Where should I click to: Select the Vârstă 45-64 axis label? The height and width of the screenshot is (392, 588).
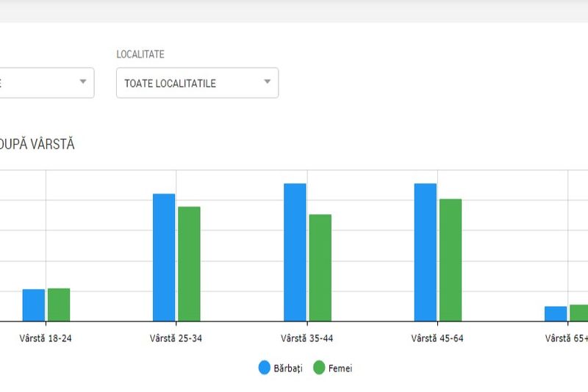click(x=438, y=338)
